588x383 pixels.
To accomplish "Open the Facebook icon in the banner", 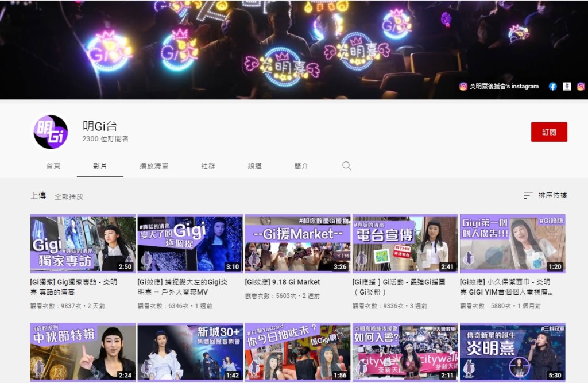I will pos(552,87).
